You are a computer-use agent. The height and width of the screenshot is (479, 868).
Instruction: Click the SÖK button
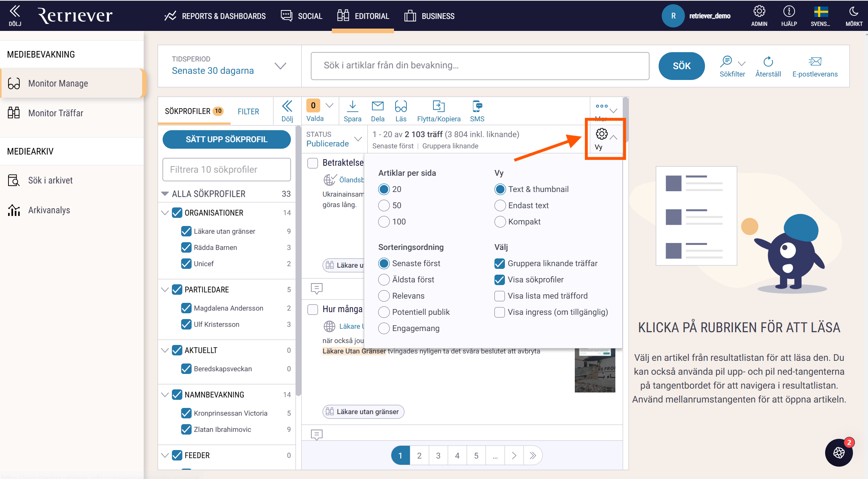(681, 66)
